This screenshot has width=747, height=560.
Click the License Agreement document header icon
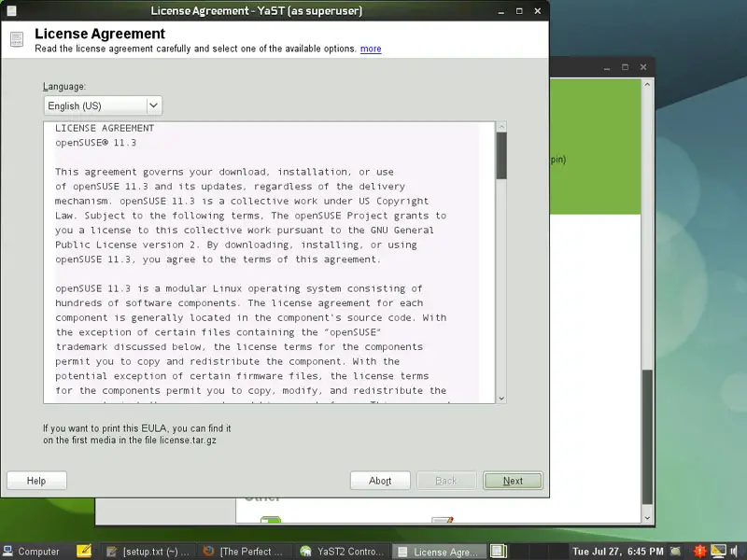click(x=17, y=39)
